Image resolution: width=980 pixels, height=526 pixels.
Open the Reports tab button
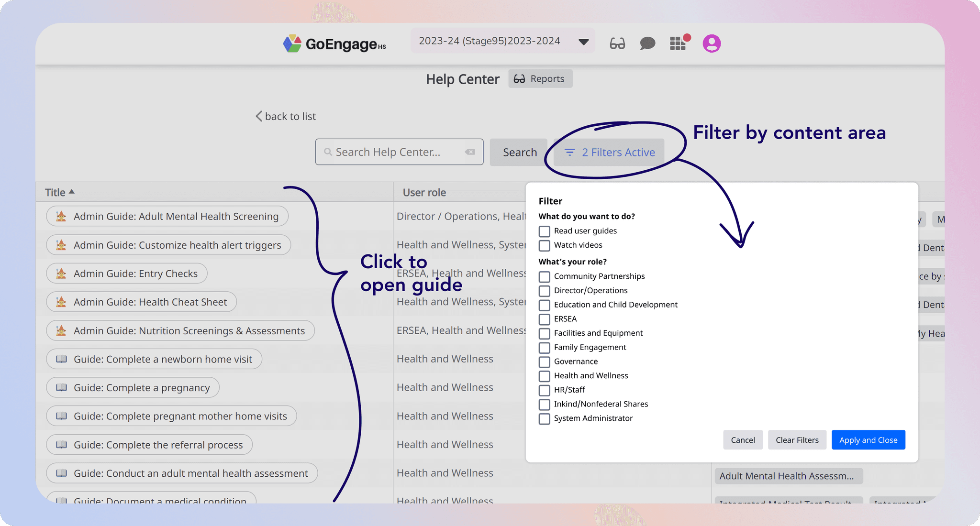click(x=540, y=79)
